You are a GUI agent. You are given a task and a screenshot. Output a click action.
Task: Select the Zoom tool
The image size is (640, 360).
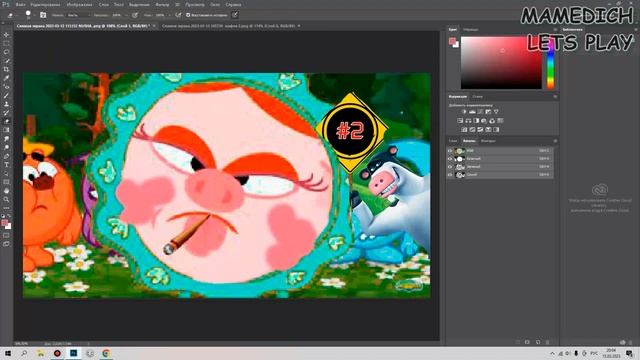(x=6, y=200)
